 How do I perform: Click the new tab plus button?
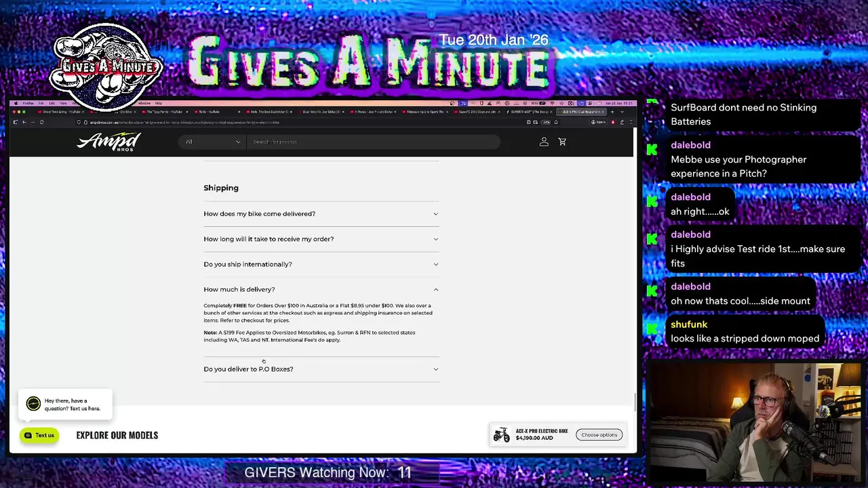612,112
